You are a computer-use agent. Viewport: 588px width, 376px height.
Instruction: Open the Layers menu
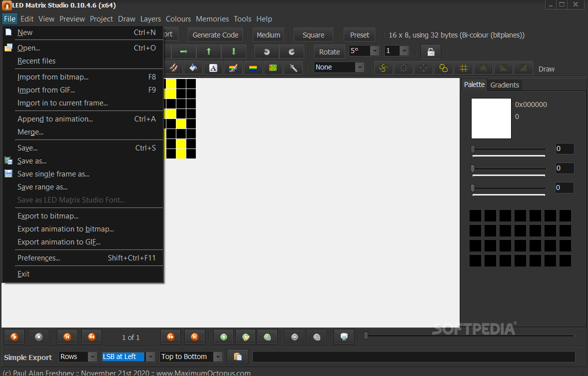click(x=150, y=19)
